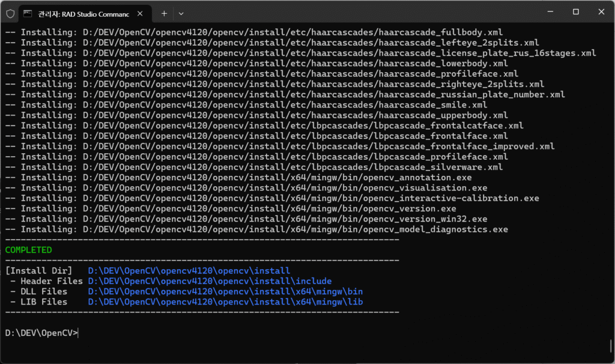Image resolution: width=615 pixels, height=364 pixels.
Task: Click the lbpcascade_frontalface_improved.xml line
Action: tap(280, 147)
